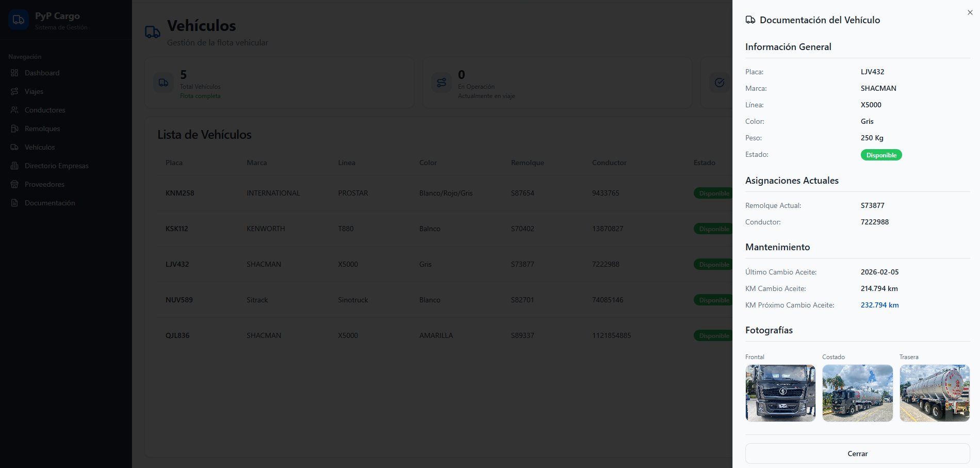Open the Dashboard menu item
The height and width of the screenshot is (468, 980).
click(x=66, y=73)
